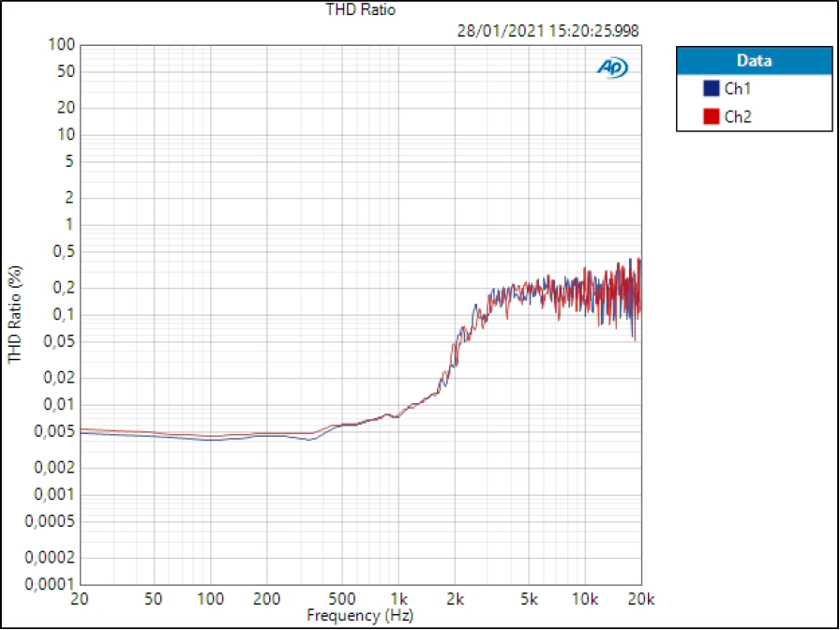Click the 5k tick label on frequency axis
Image resolution: width=840 pixels, height=630 pixels.
click(530, 599)
